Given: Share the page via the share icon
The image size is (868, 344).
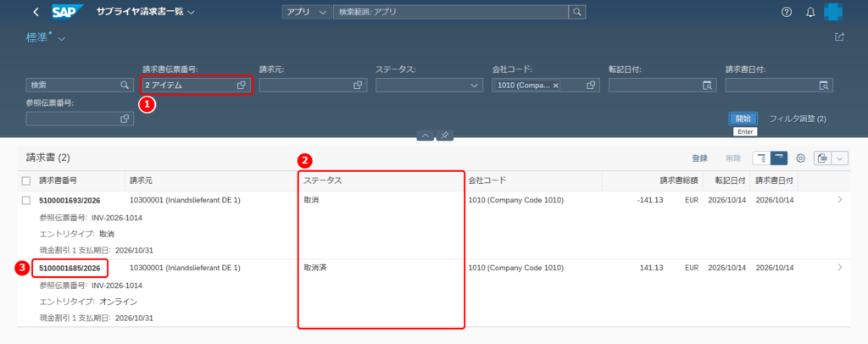Looking at the screenshot, I should click(840, 36).
